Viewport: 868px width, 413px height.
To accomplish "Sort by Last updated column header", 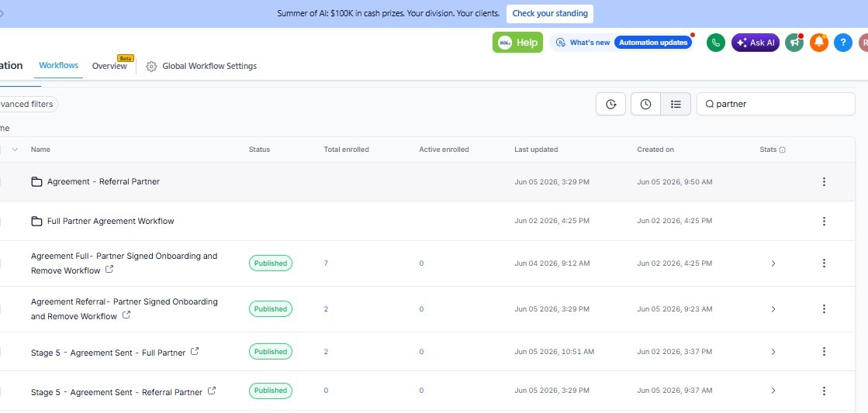I will click(x=536, y=150).
